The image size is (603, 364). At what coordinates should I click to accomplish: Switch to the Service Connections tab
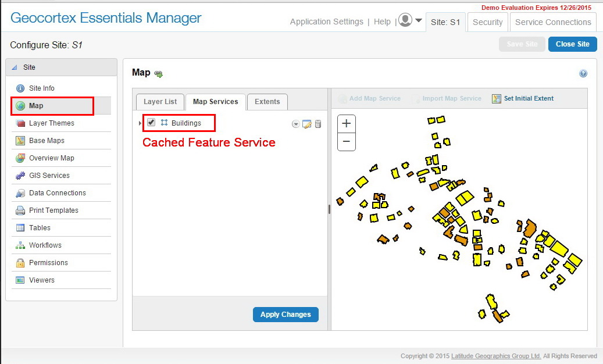coord(553,22)
